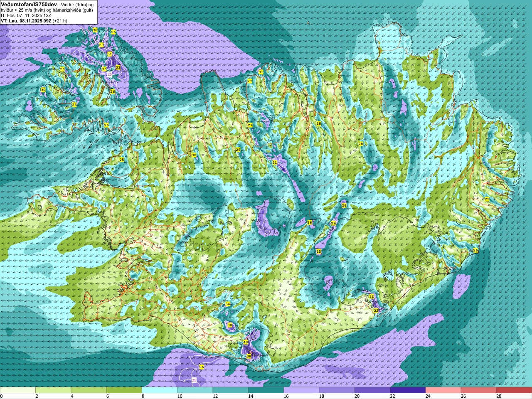Click the dark teal 14–16 legend swatch

pos(266,390)
